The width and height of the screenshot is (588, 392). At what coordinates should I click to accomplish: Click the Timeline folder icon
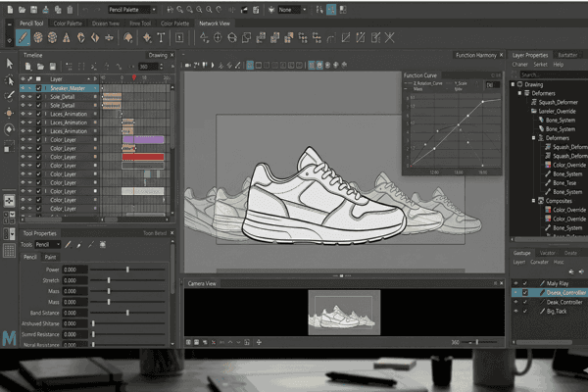pos(40,67)
